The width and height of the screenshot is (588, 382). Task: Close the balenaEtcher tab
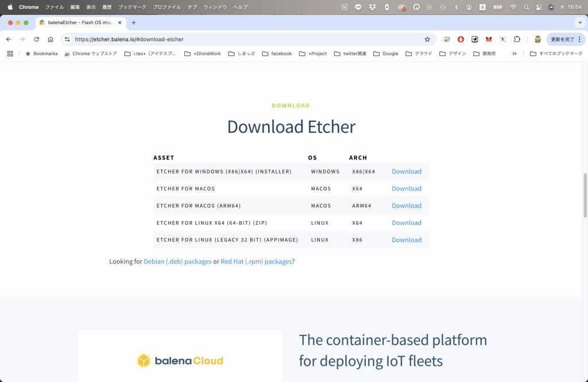click(x=119, y=22)
